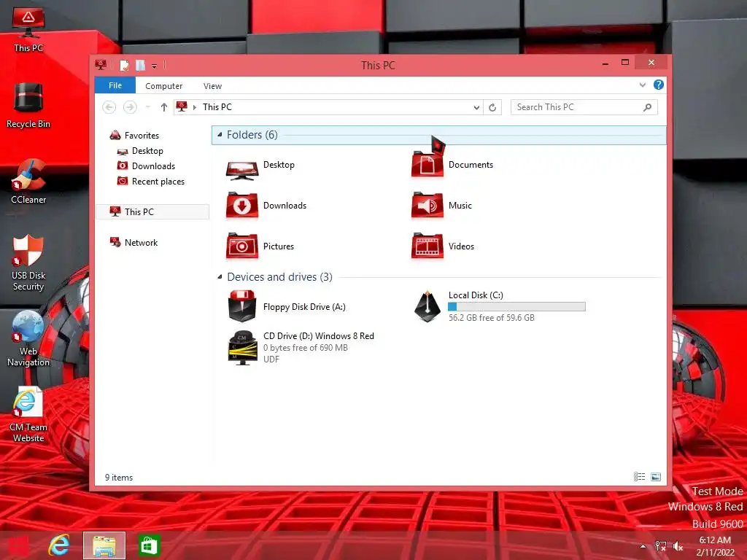Open the View ribbon tab
The image size is (747, 560).
212,86
